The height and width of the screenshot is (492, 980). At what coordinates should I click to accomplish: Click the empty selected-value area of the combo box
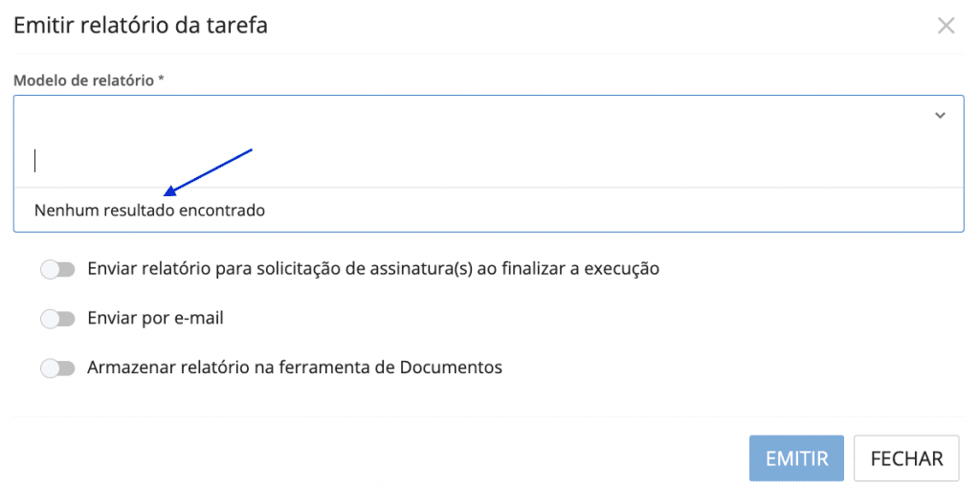(x=469, y=115)
